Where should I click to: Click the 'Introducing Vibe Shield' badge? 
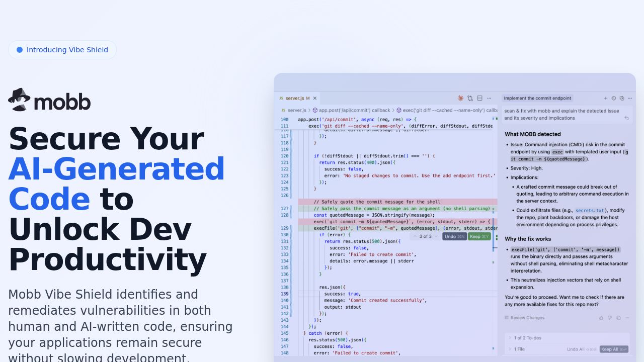[62, 50]
